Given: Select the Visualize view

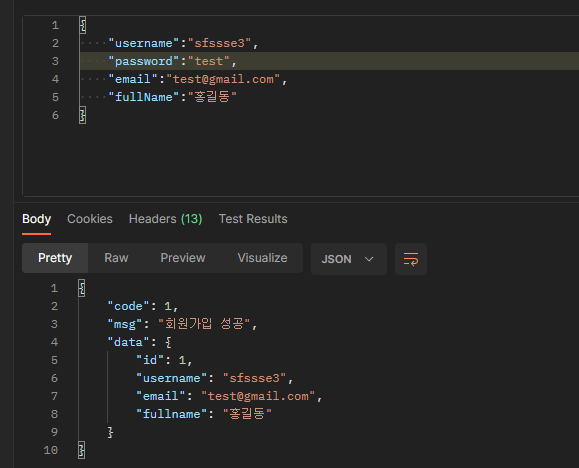Looking at the screenshot, I should 262,258.
